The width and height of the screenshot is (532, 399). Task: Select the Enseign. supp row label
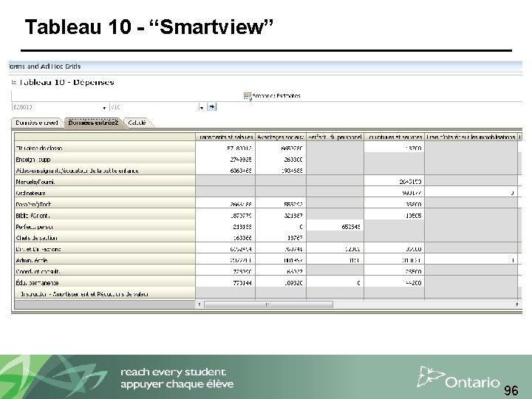(105, 159)
